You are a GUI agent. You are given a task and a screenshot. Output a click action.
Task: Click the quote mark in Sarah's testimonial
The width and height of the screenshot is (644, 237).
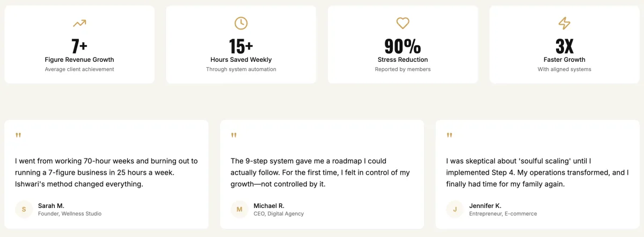coord(18,135)
